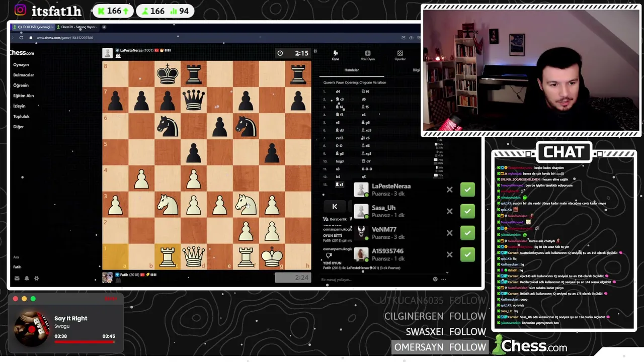The width and height of the screenshot is (644, 362).
Task: Select the white queen on d1
Action: click(194, 257)
